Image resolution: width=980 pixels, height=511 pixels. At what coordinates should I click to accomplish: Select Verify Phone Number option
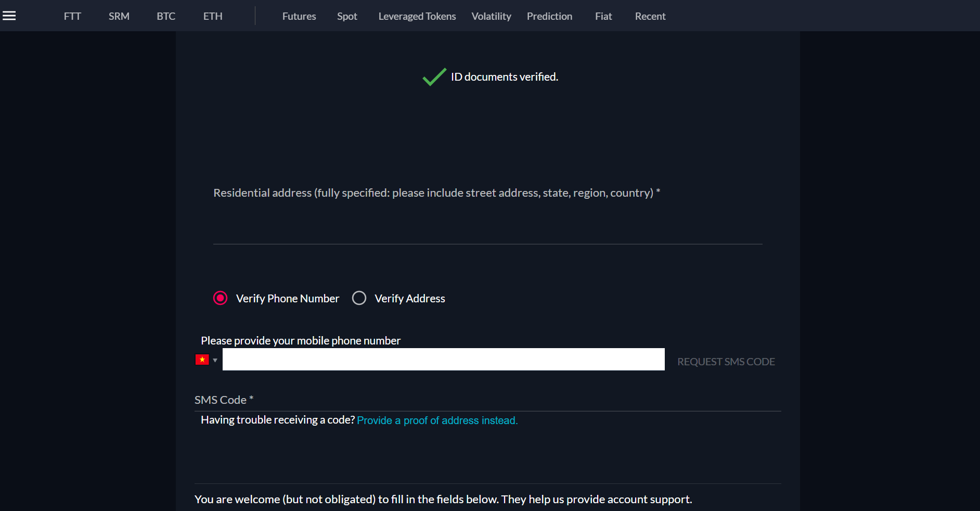(x=221, y=298)
